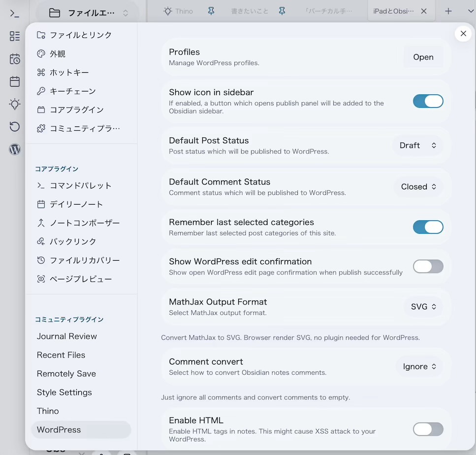
Task: Toggle Remember last selected categories
Action: pos(428,227)
